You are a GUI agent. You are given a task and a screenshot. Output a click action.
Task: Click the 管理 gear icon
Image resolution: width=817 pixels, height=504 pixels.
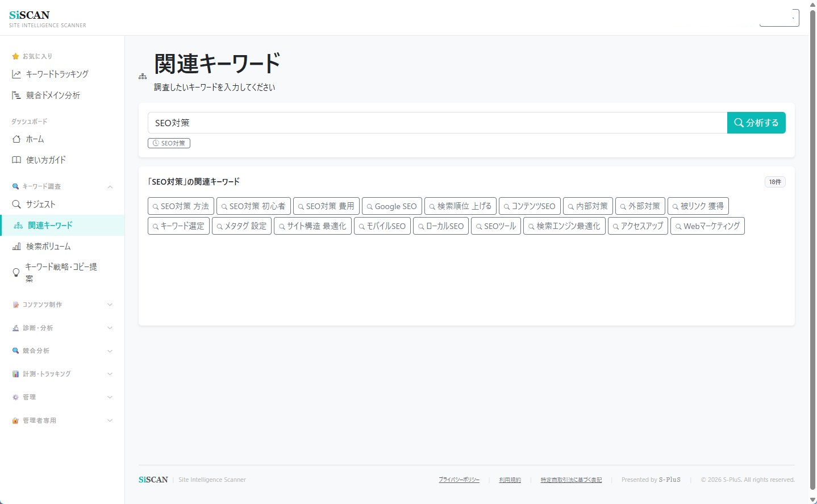pos(16,398)
